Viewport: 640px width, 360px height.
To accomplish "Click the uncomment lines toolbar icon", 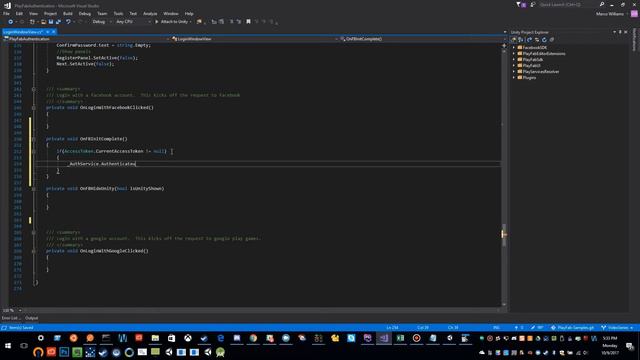I will [239, 22].
